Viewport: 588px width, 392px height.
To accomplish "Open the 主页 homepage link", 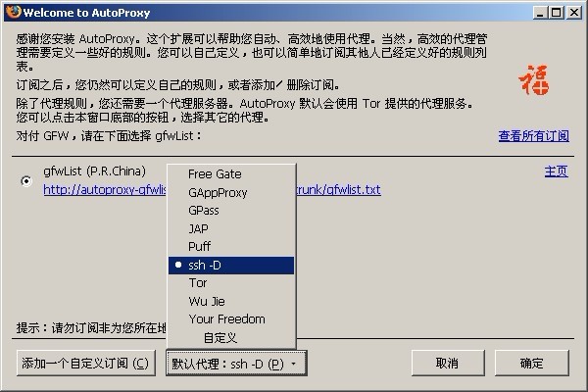I will 556,171.
